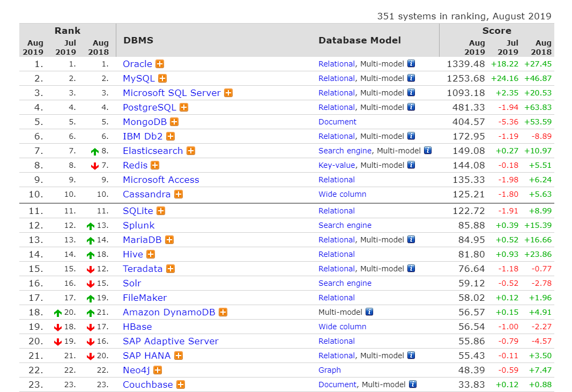The image size is (572, 392).
Task: Click the Search engine link for Splunk
Action: (345, 225)
